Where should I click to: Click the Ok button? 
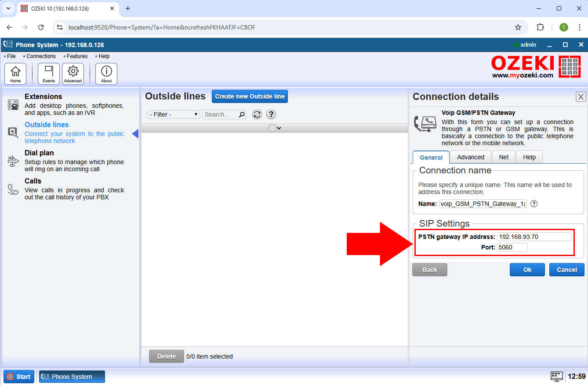point(527,270)
